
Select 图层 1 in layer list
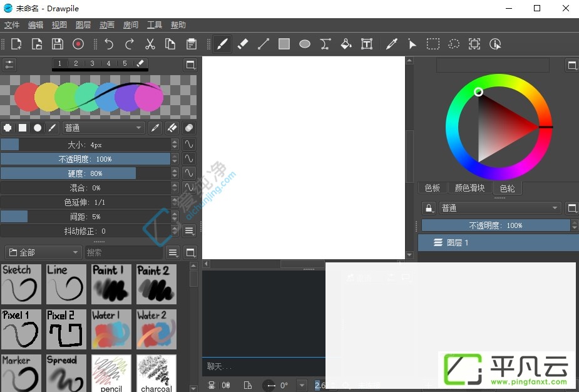point(498,242)
